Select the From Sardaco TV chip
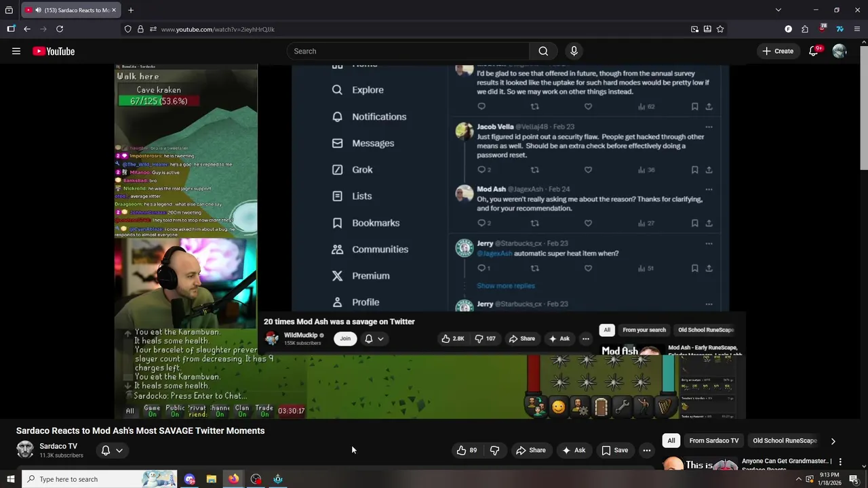868x488 pixels. pyautogui.click(x=714, y=441)
